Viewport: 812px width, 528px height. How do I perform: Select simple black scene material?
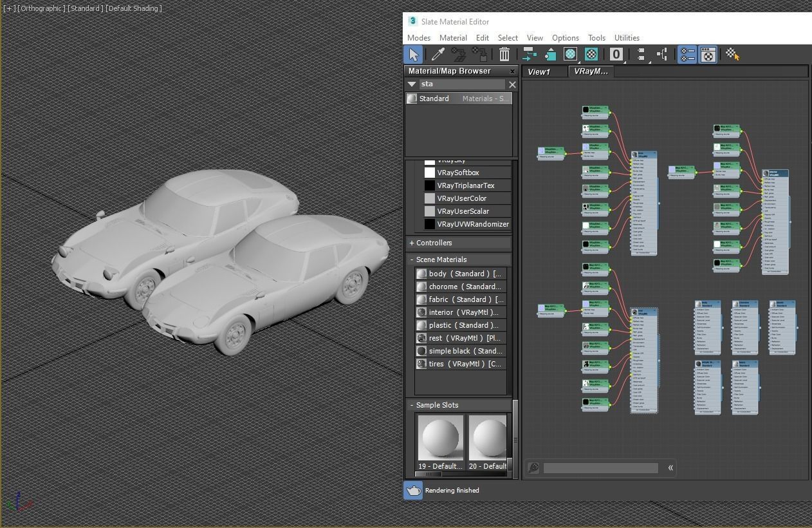(x=461, y=351)
